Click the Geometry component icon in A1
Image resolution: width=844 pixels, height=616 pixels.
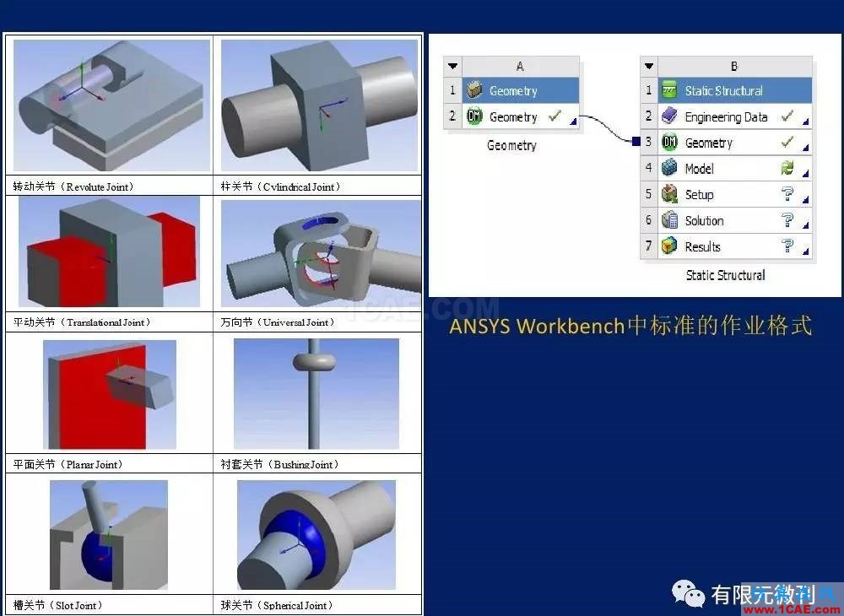474,90
